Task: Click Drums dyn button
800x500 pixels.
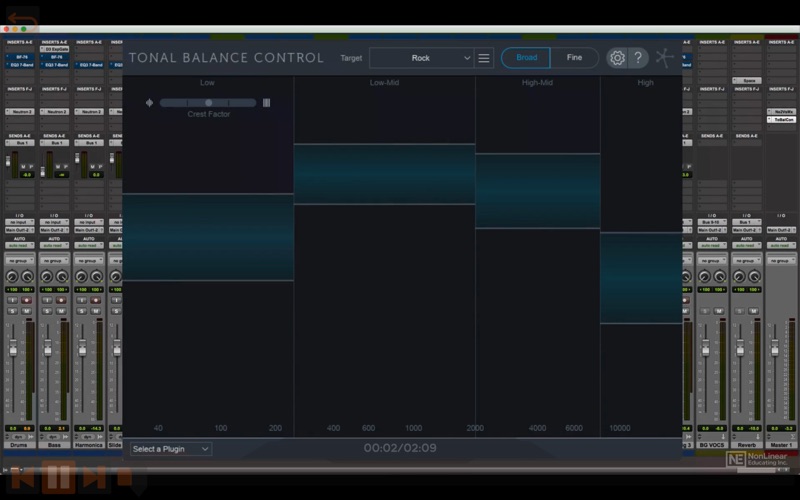Action: pos(18,437)
